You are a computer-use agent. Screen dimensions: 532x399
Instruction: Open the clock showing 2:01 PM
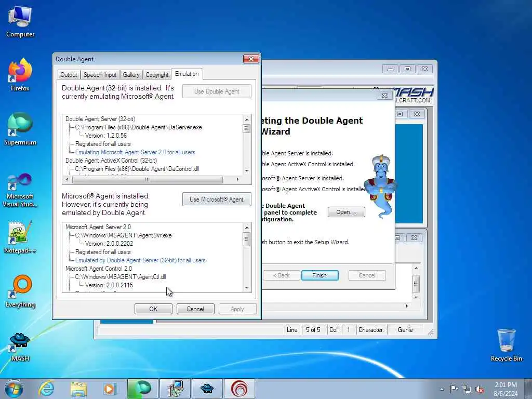click(506, 389)
